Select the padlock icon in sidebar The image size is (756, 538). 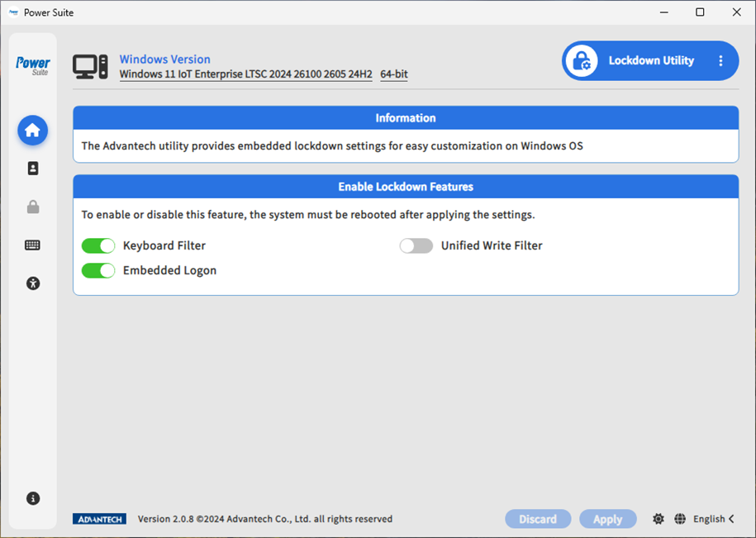coord(33,207)
